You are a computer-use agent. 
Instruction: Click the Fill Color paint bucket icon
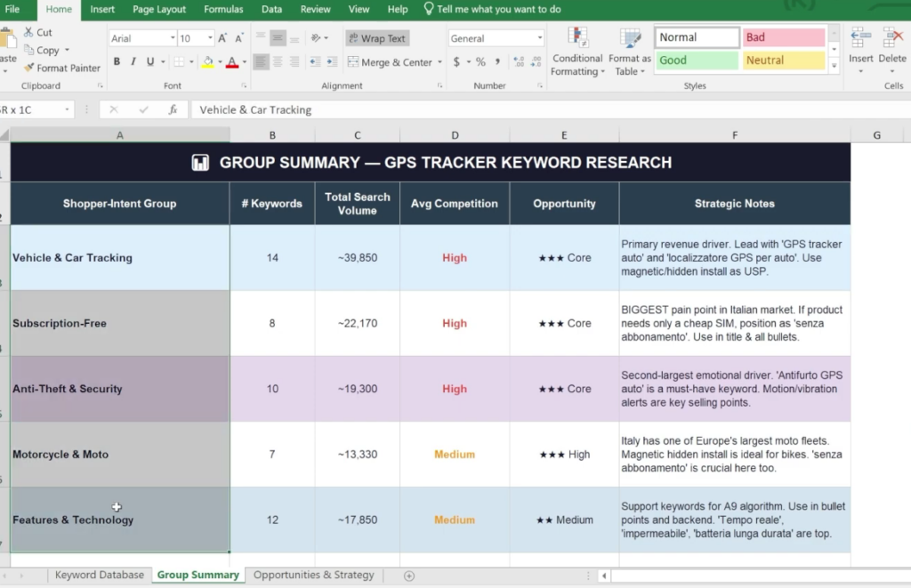(x=207, y=61)
